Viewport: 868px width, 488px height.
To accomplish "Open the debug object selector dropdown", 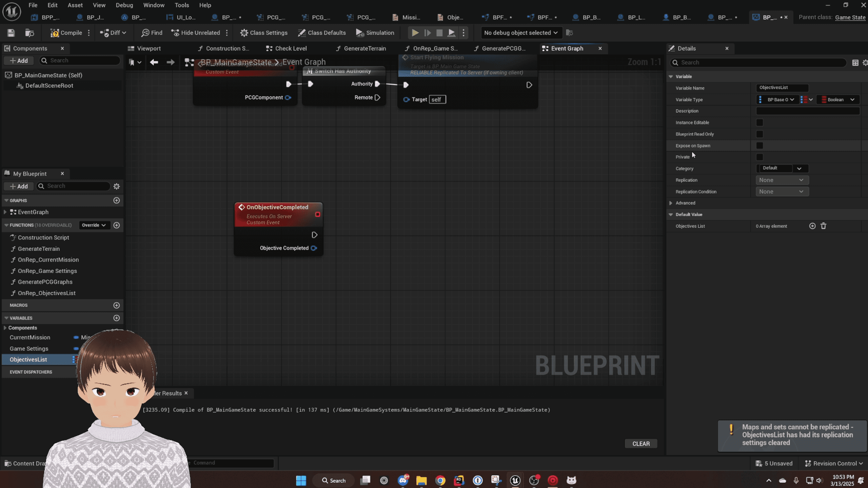I will pyautogui.click(x=520, y=33).
